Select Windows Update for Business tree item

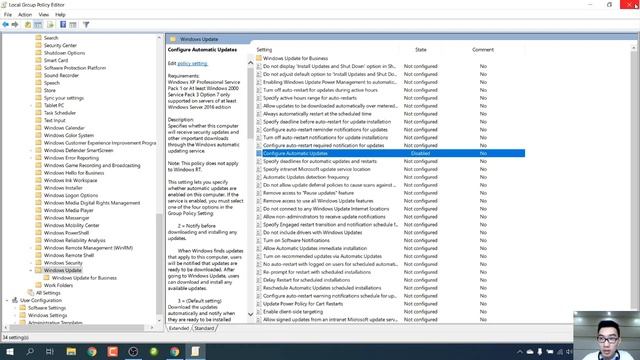point(84,278)
